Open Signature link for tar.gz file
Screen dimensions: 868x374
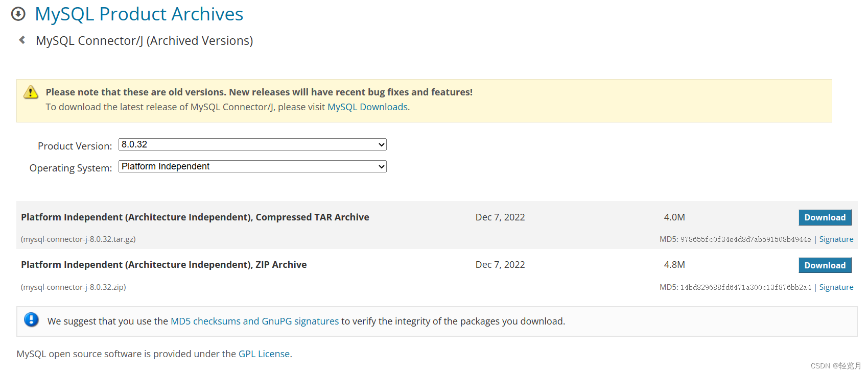point(836,239)
